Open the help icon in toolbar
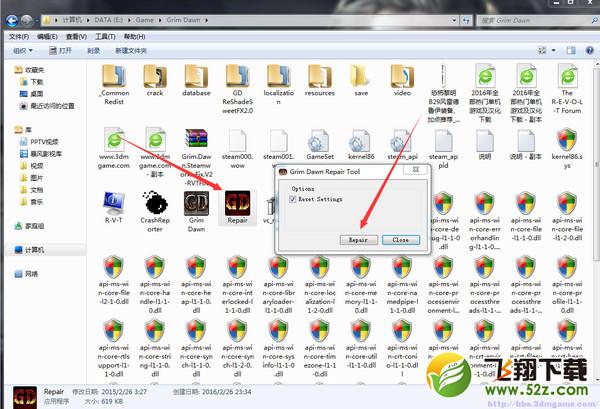This screenshot has width=600, height=409. click(590, 50)
